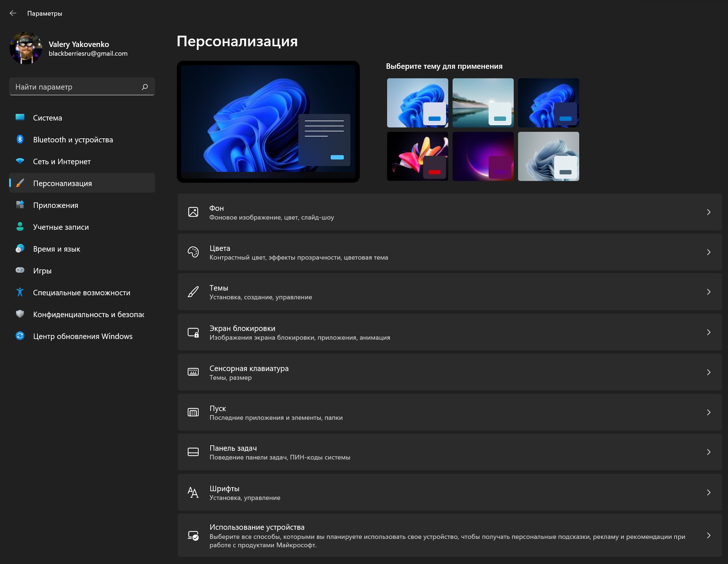Open Сенсорная клавиатура settings title
Image resolution: width=728 pixels, height=564 pixels.
[x=249, y=368]
